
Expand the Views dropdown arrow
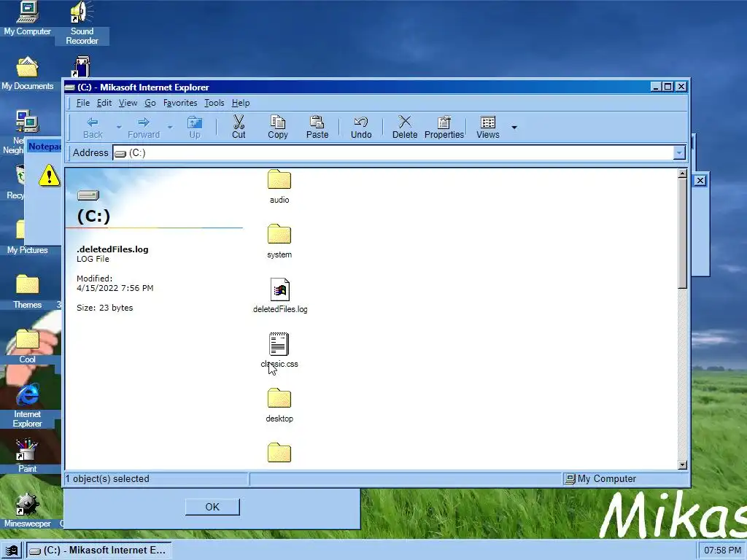[514, 128]
